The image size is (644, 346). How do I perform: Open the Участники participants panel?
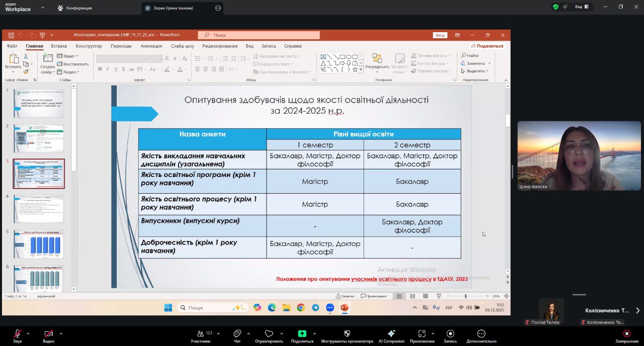click(200, 334)
